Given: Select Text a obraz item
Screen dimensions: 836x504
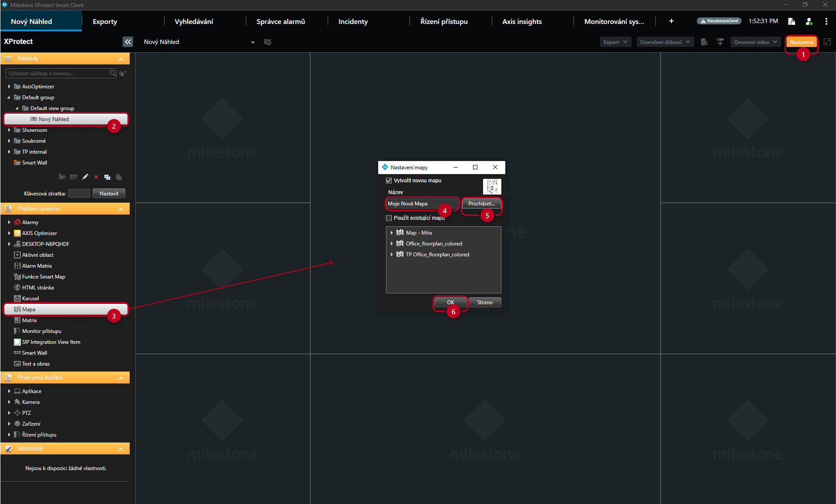Looking at the screenshot, I should (x=36, y=364).
